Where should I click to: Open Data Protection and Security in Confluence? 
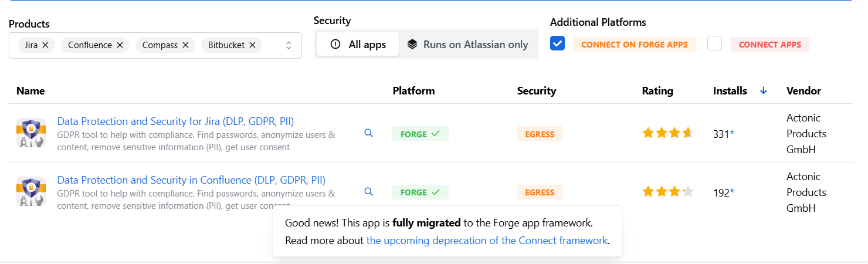(x=191, y=180)
